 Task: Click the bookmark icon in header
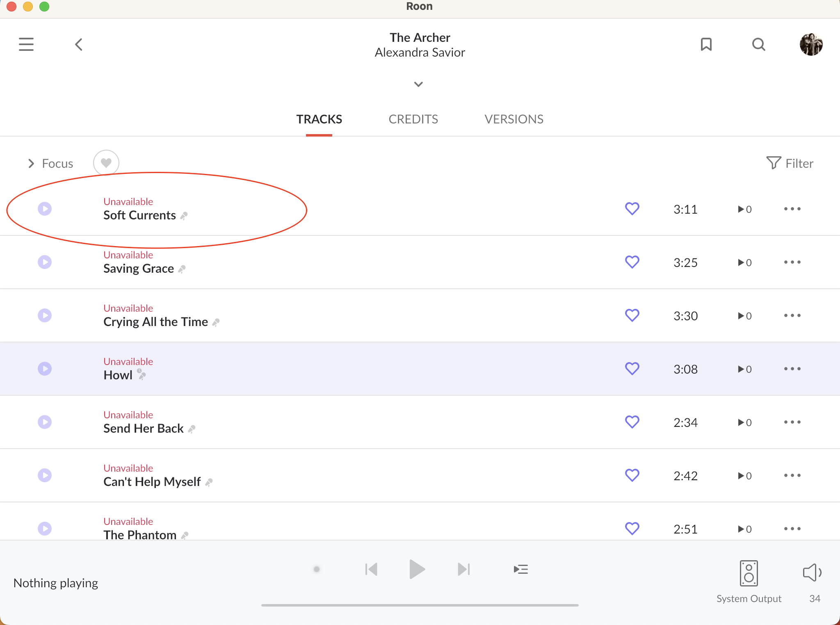click(x=706, y=44)
